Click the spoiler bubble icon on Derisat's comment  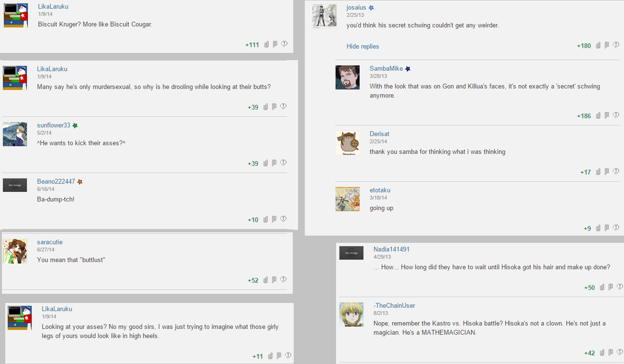click(616, 171)
